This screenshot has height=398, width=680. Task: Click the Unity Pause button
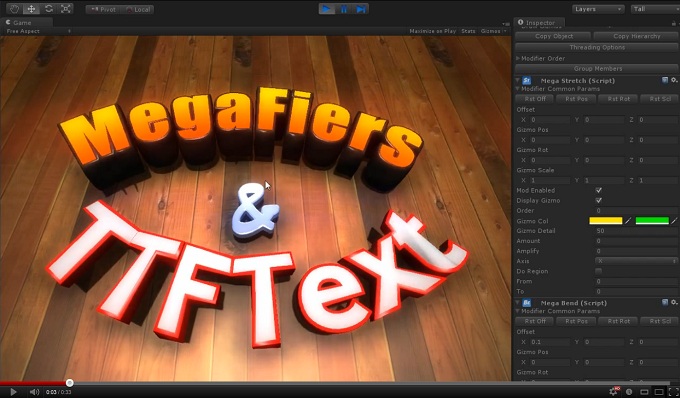tap(343, 9)
